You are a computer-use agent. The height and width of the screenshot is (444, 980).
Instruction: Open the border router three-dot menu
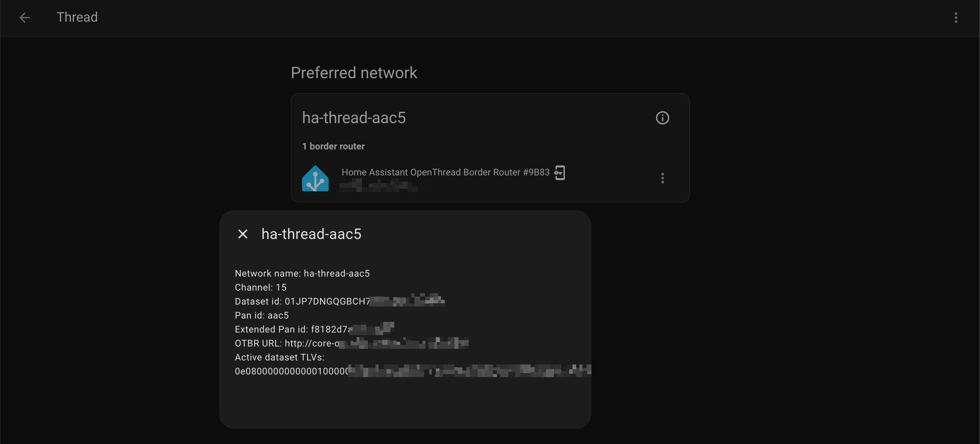pyautogui.click(x=662, y=178)
